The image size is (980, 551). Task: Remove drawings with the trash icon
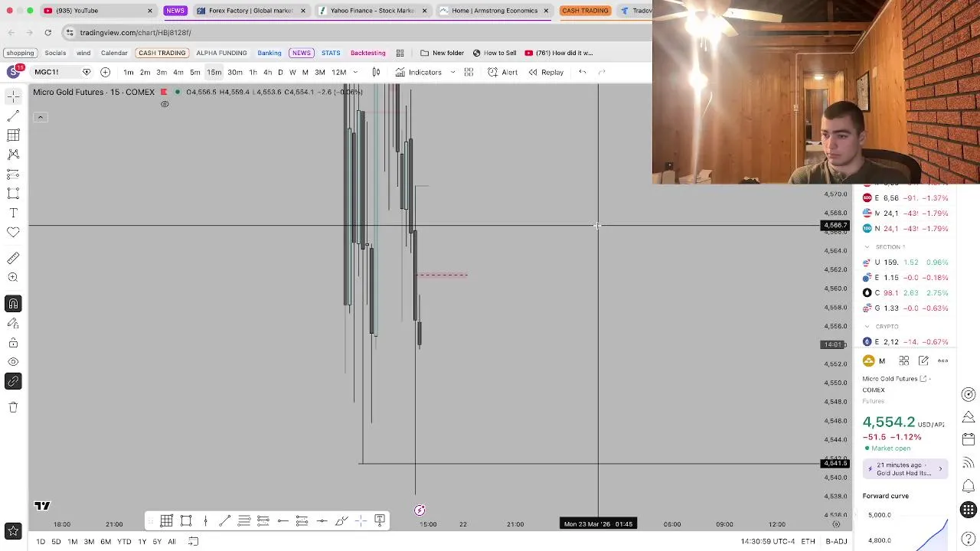[x=13, y=407]
